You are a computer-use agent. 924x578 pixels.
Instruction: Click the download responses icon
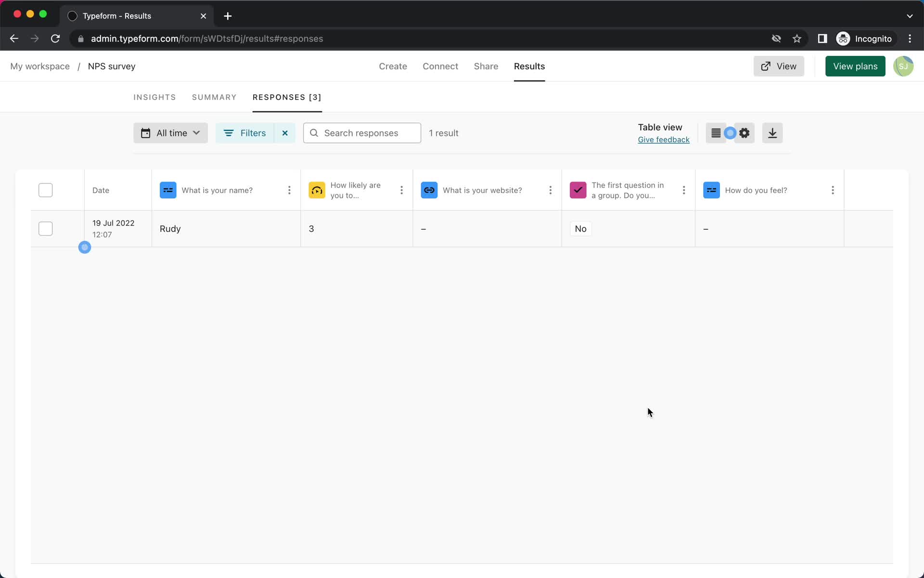(771, 132)
